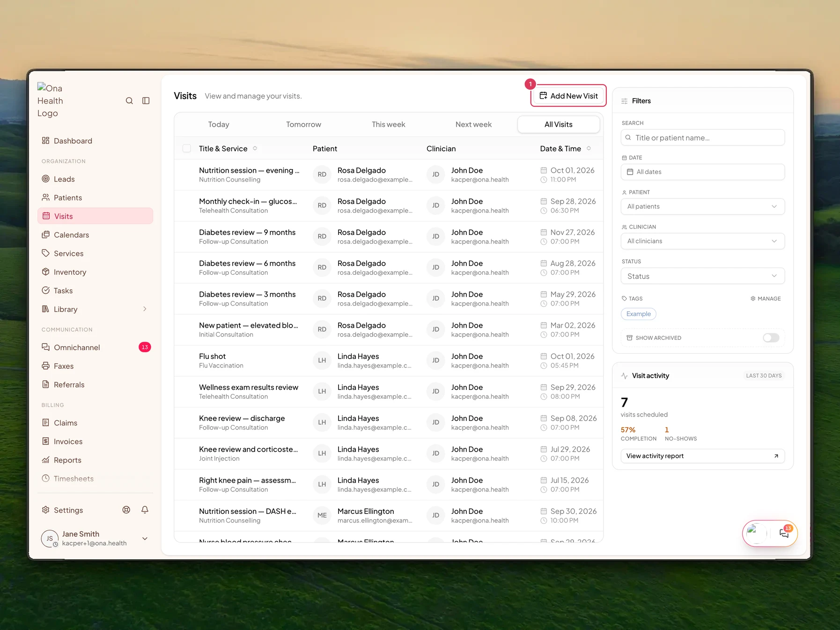Switch to the Tomorrow tab
The image size is (840, 630).
click(x=304, y=125)
